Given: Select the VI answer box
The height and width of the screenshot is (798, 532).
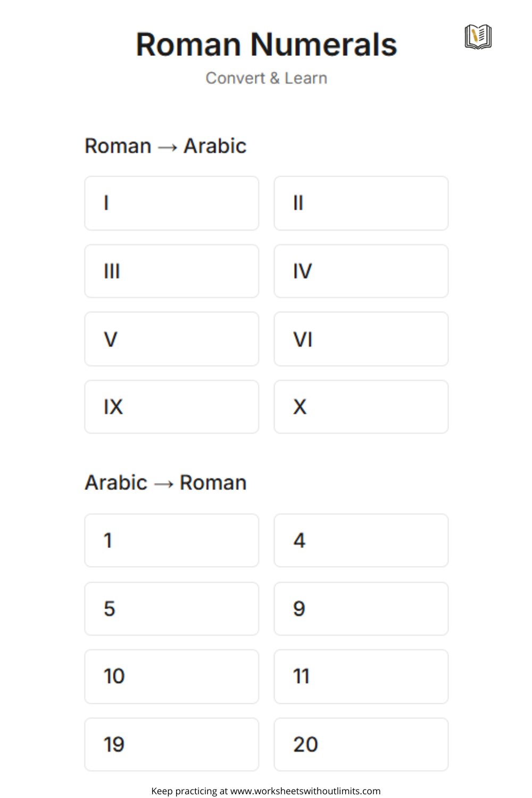Looking at the screenshot, I should coord(361,339).
